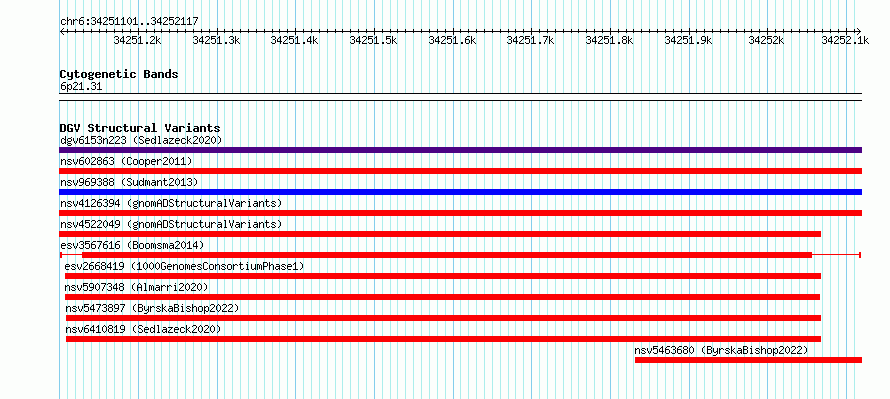
Task: Click the 34251.5k ruler tick label
Action: tap(373, 40)
